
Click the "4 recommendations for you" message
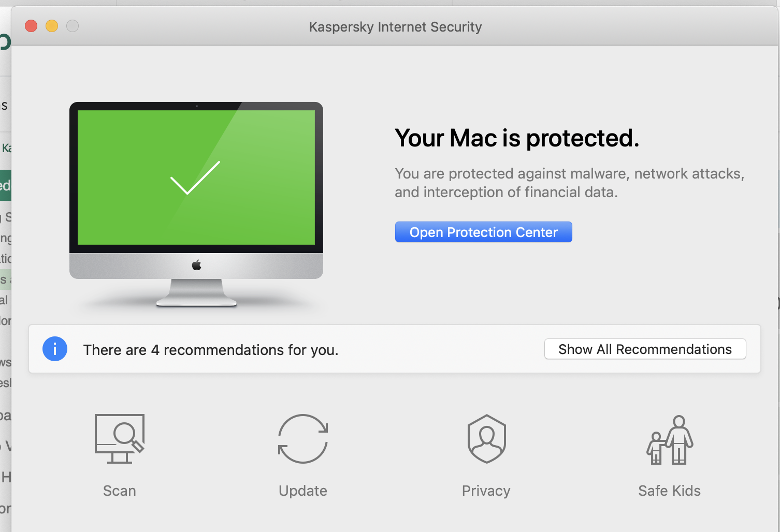211,350
